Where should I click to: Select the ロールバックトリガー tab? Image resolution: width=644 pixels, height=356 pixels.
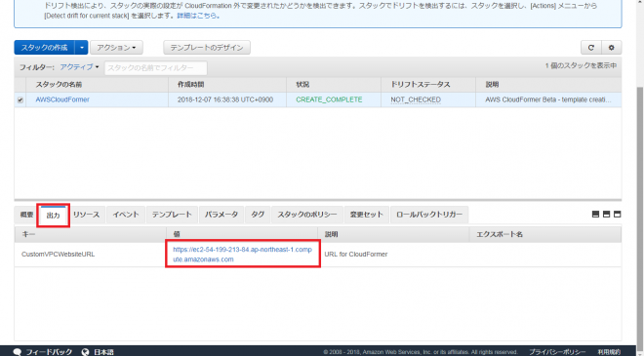429,215
